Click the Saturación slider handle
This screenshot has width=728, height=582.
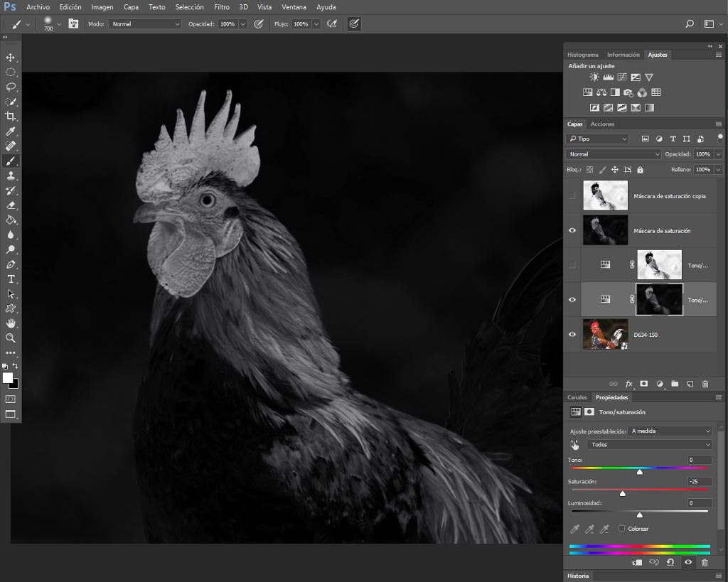[x=623, y=493]
